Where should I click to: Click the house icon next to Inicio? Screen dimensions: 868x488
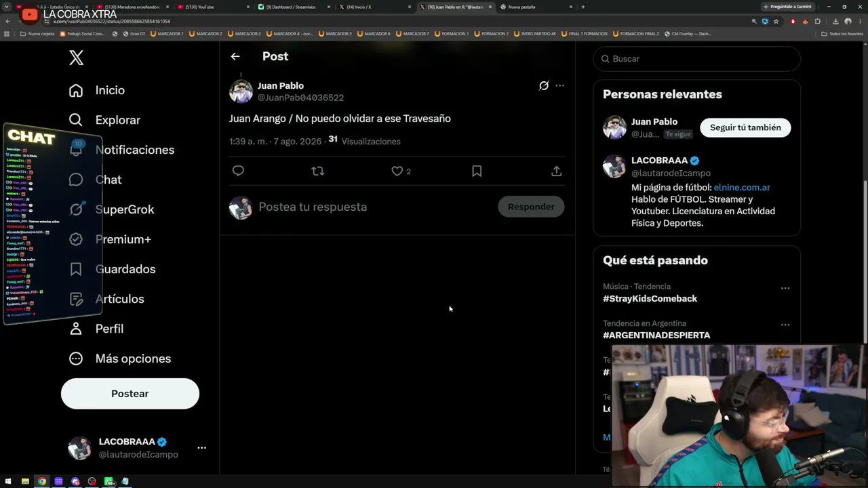click(x=76, y=90)
